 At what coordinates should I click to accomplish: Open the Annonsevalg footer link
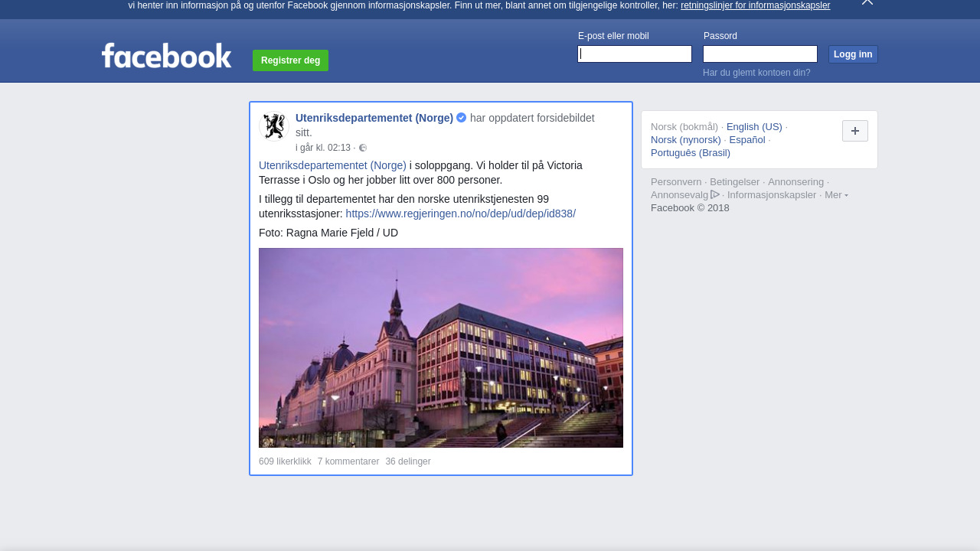[x=684, y=195]
